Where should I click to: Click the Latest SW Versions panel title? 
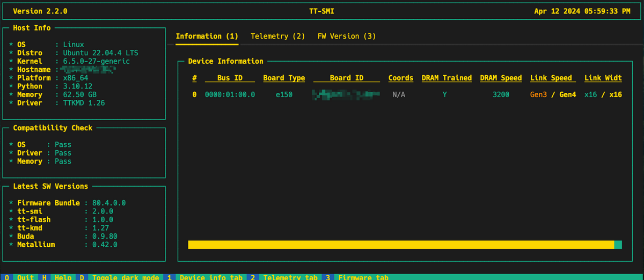click(50, 186)
